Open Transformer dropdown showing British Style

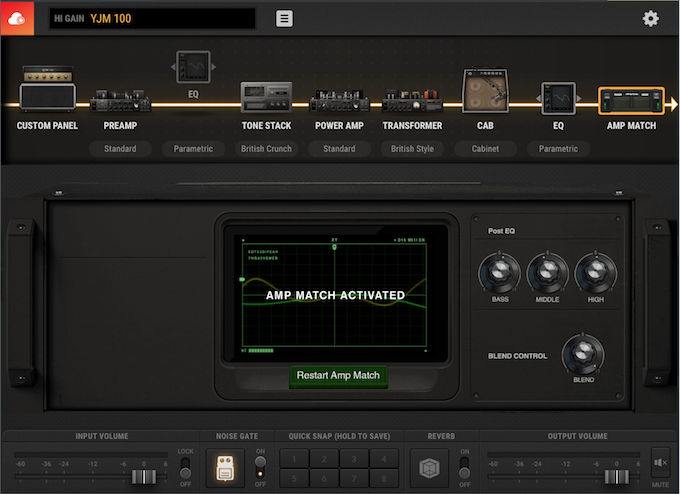click(412, 149)
